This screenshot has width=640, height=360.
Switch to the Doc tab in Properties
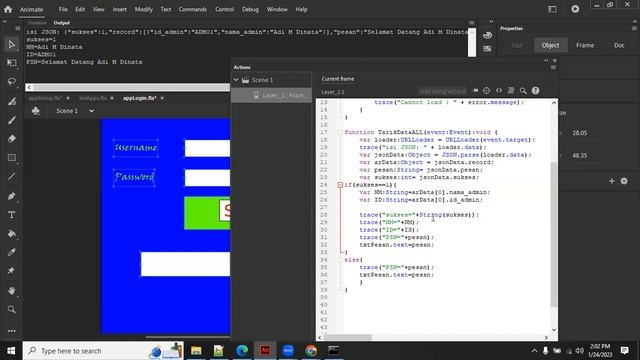pyautogui.click(x=619, y=45)
